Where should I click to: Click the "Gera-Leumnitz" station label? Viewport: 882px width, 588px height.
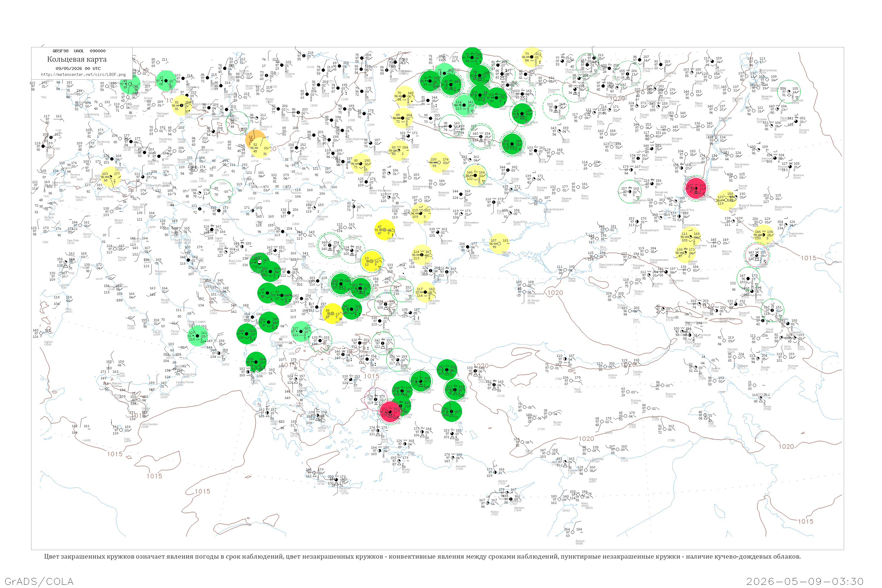click(193, 114)
